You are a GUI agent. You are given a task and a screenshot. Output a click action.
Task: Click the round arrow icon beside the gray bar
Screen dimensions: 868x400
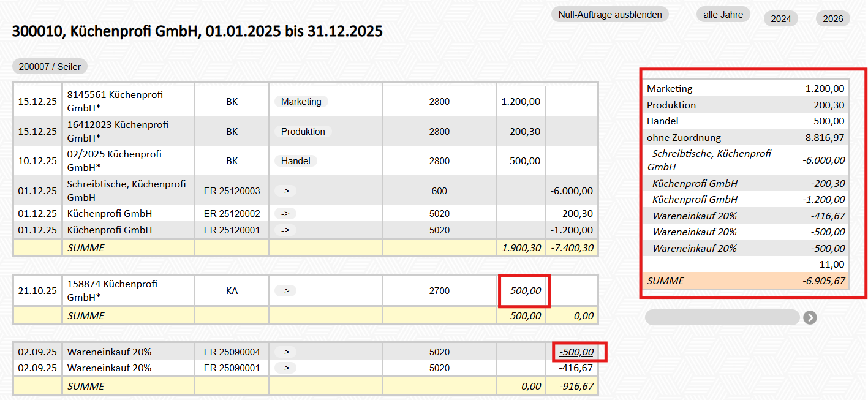810,317
